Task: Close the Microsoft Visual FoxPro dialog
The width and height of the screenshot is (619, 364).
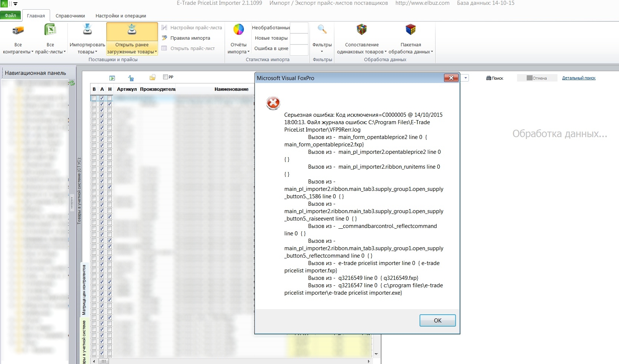Action: pyautogui.click(x=451, y=78)
